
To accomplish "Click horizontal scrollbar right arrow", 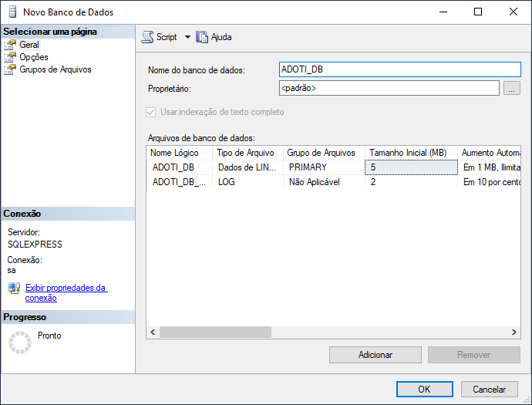I will pos(515,332).
